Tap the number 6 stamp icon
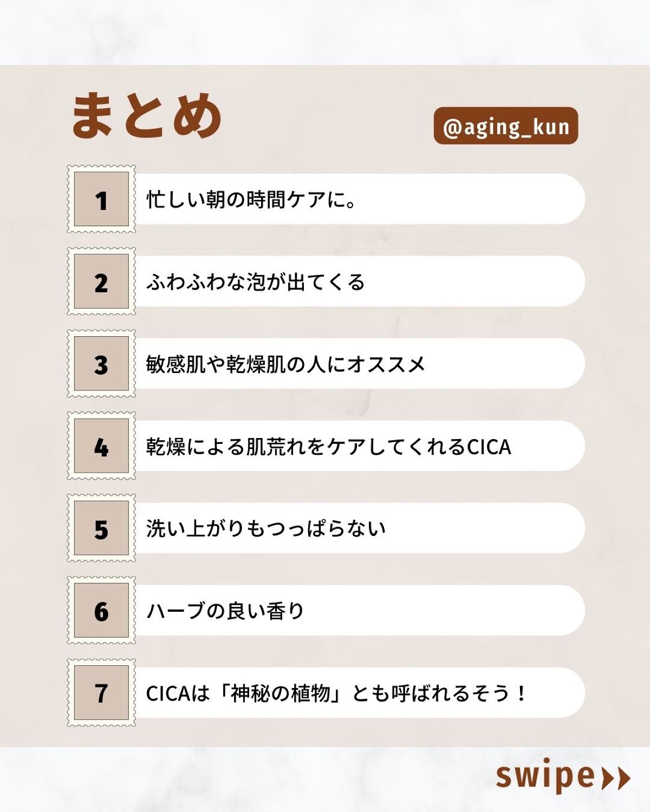The image size is (650, 812). click(101, 611)
